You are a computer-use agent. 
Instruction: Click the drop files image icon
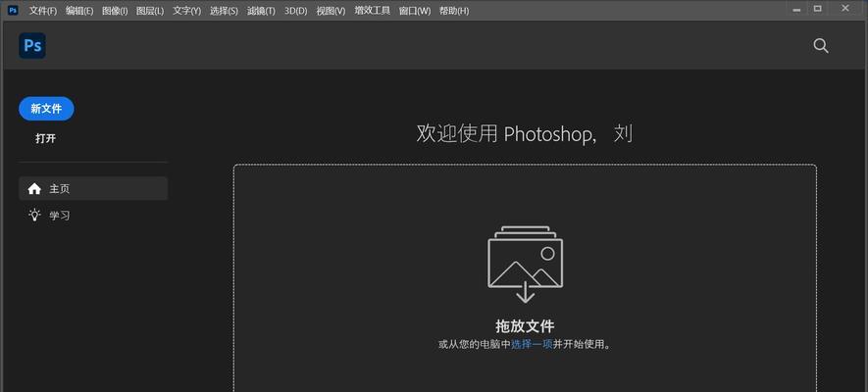tap(526, 264)
